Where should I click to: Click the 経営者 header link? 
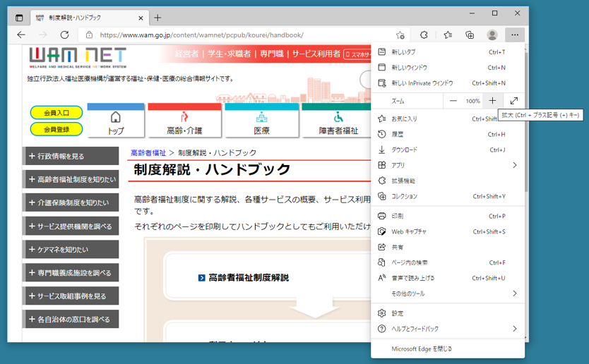pyautogui.click(x=186, y=54)
